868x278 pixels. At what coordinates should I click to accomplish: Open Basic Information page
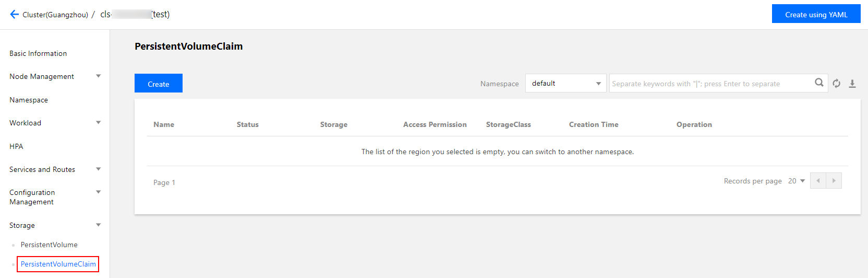pos(38,53)
